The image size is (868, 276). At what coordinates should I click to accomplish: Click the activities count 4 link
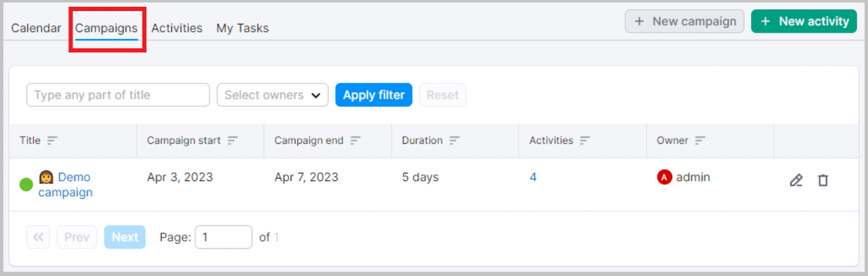pyautogui.click(x=533, y=177)
